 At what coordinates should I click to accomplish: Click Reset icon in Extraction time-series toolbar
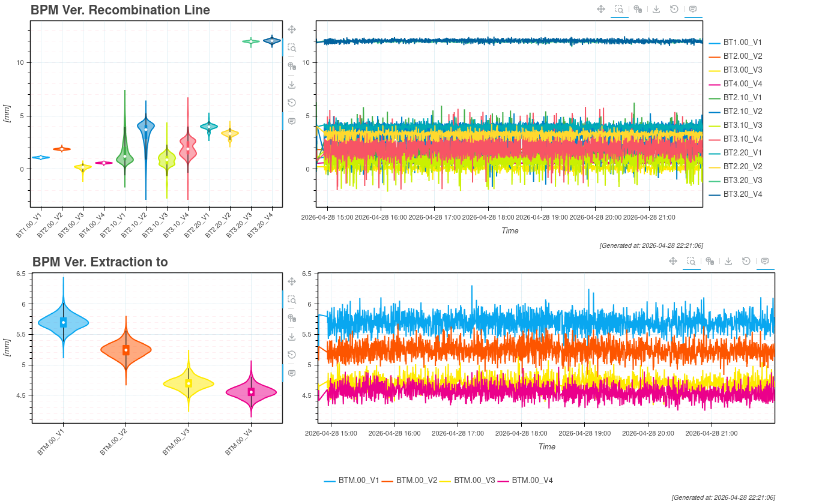(746, 261)
